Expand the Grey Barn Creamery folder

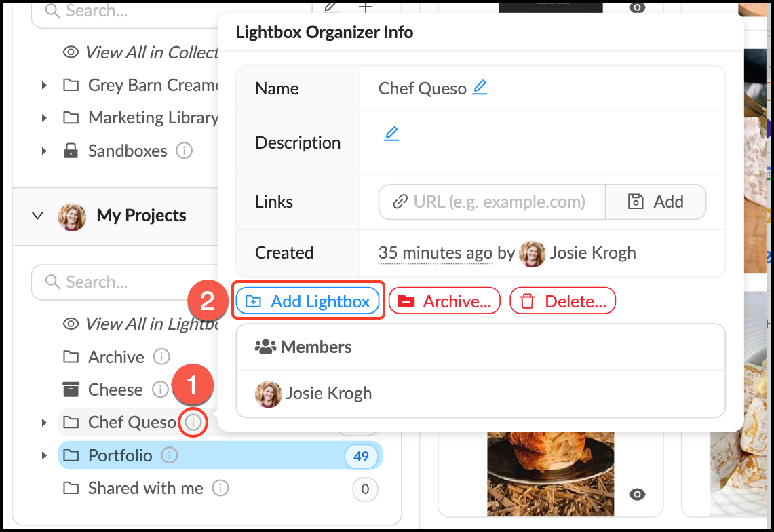click(44, 85)
